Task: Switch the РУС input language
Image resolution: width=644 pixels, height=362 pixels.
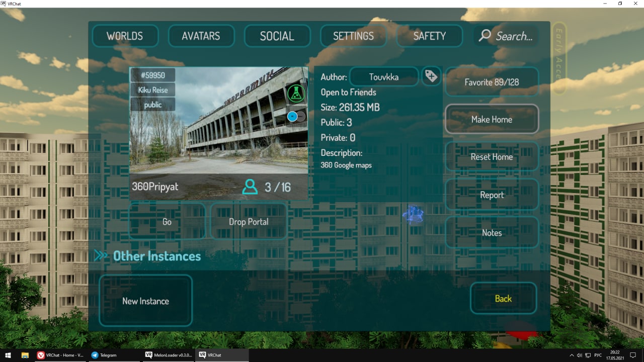Action: click(599, 355)
